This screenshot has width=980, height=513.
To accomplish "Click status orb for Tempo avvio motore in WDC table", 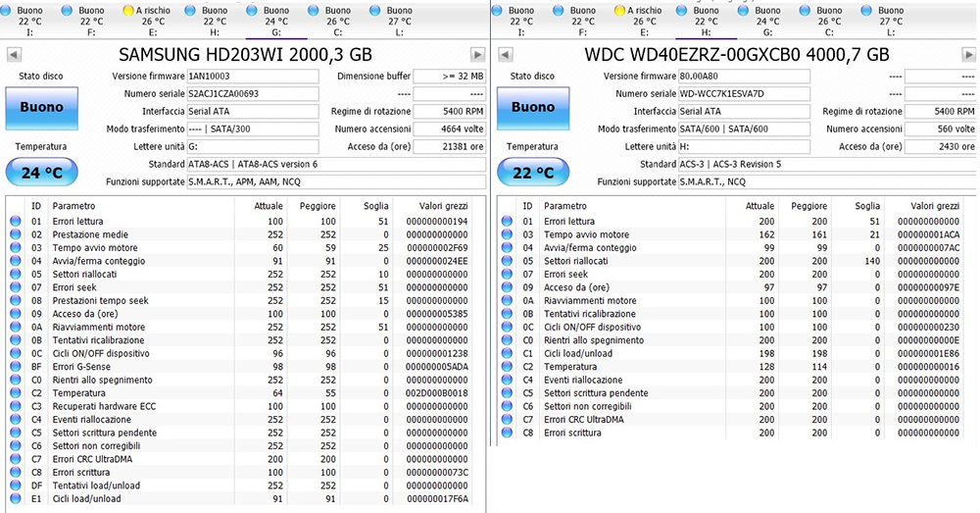I will 507,234.
